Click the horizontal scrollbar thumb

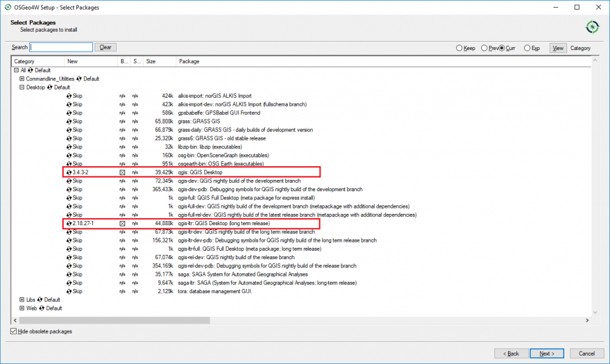tap(114, 321)
